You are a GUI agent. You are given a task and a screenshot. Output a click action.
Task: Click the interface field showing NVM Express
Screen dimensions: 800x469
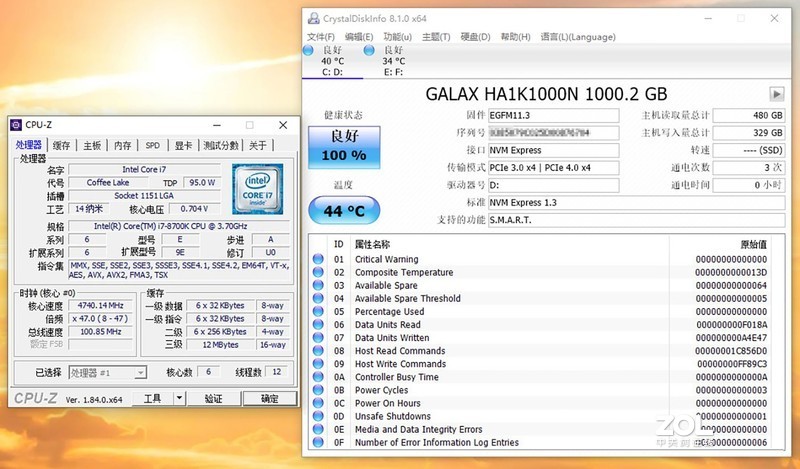pos(554,150)
